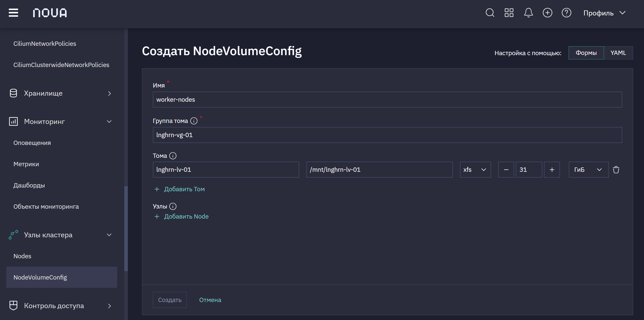
Task: Switch configuration to YAML mode
Action: pos(618,53)
